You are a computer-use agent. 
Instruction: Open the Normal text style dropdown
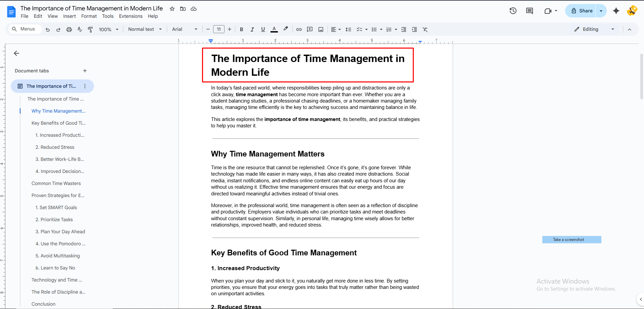click(145, 29)
